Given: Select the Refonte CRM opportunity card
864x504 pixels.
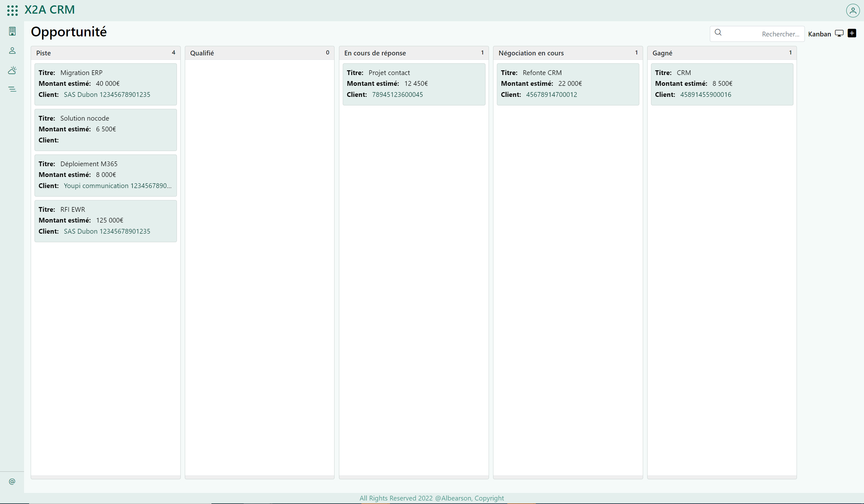Looking at the screenshot, I should point(567,84).
